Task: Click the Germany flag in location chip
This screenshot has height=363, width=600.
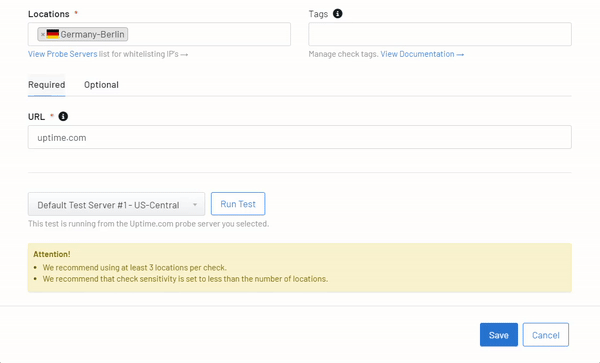Action: pyautogui.click(x=53, y=34)
